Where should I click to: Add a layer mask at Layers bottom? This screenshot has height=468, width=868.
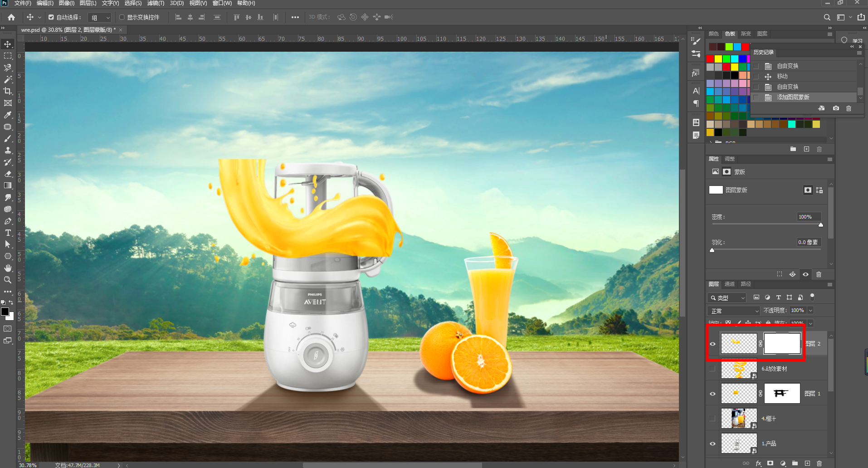click(770, 463)
